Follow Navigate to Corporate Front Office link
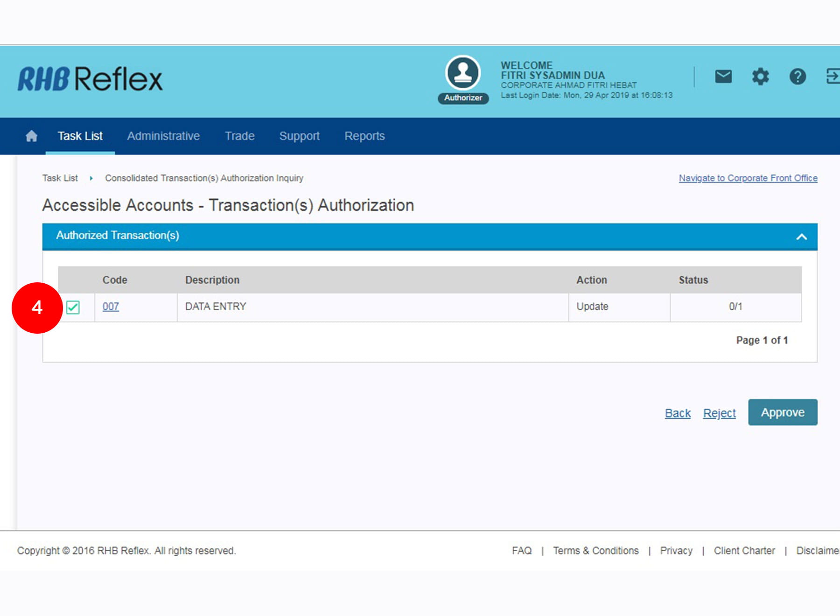Screen dimensions: 840x616 [x=748, y=178]
